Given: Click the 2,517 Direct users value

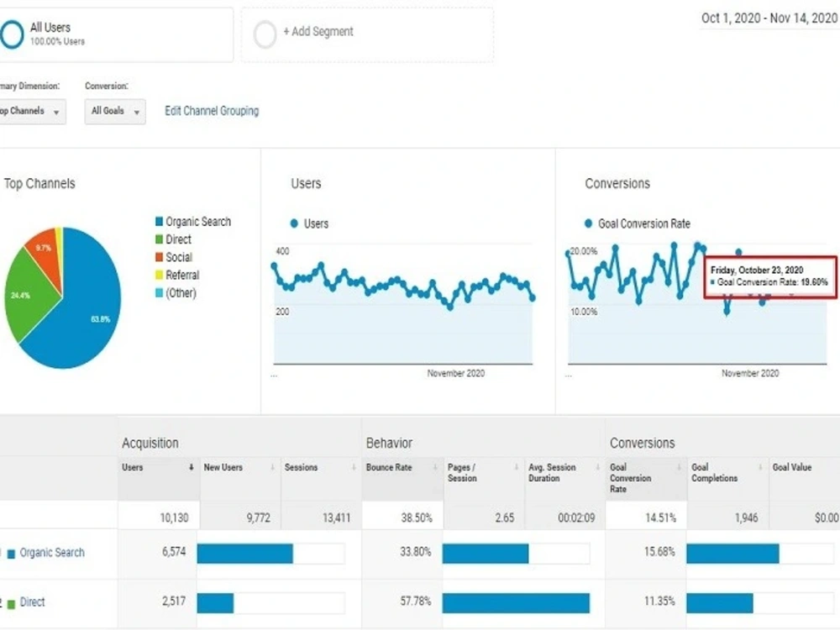Looking at the screenshot, I should pos(174,601).
